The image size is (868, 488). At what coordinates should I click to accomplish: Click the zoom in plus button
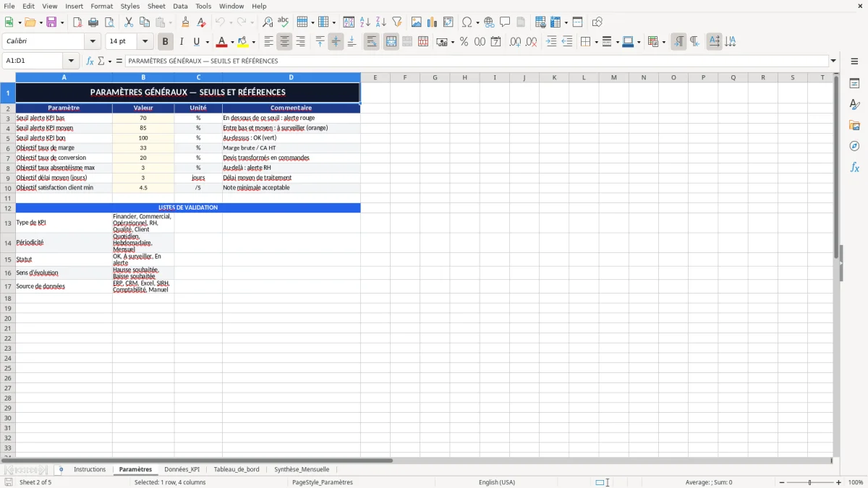839,482
